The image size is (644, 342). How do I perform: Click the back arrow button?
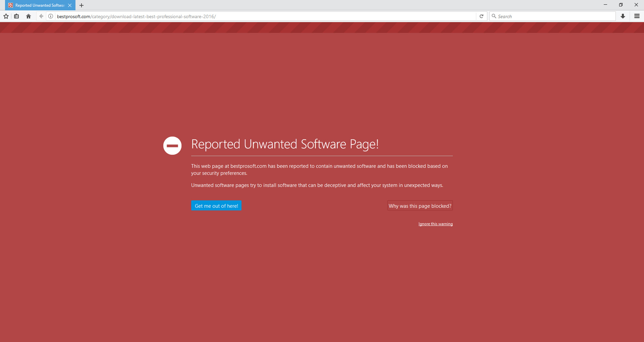click(41, 16)
